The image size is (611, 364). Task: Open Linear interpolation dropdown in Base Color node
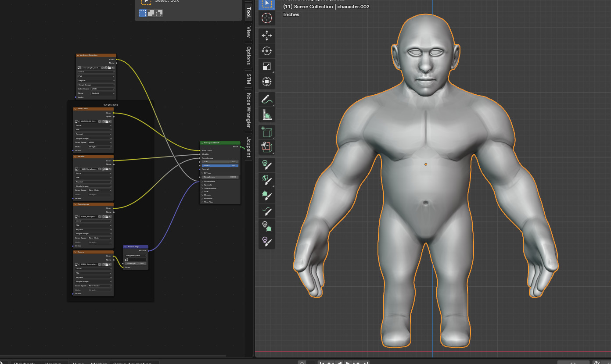point(93,125)
